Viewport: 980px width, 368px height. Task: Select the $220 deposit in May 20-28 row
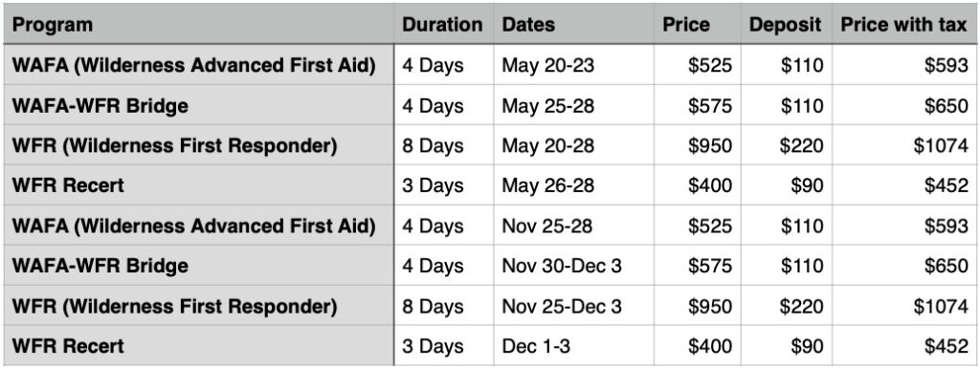click(786, 144)
